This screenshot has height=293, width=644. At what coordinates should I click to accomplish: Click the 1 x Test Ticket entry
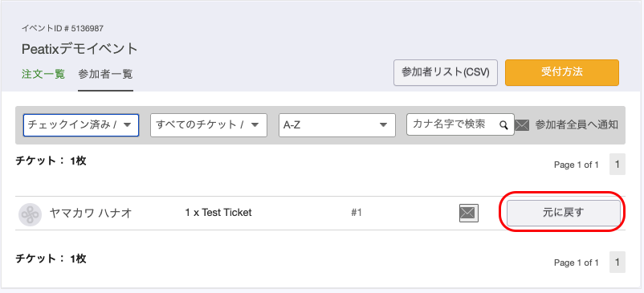pos(218,213)
